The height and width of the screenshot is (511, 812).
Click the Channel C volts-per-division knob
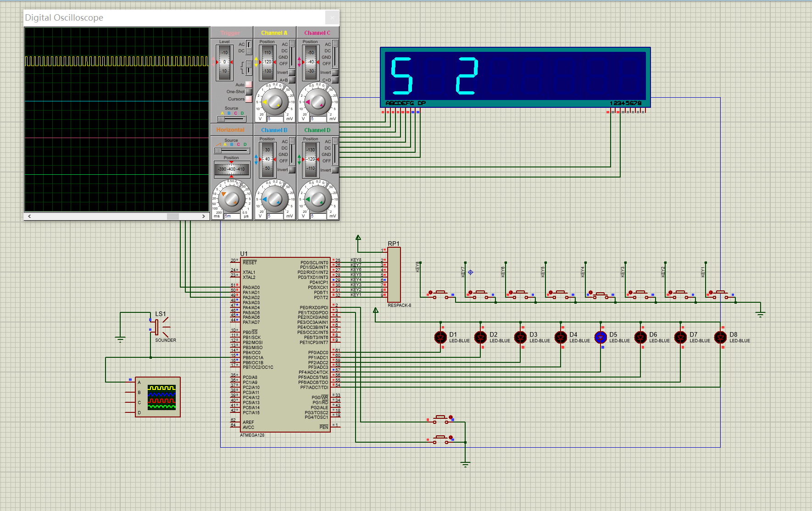coord(317,102)
